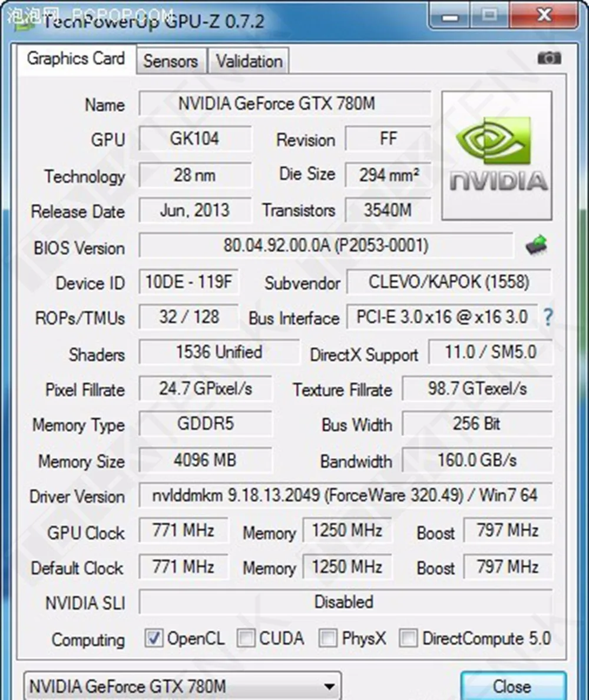Image resolution: width=589 pixels, height=700 pixels.
Task: Click the BIOS save chip icon
Action: coord(537,245)
